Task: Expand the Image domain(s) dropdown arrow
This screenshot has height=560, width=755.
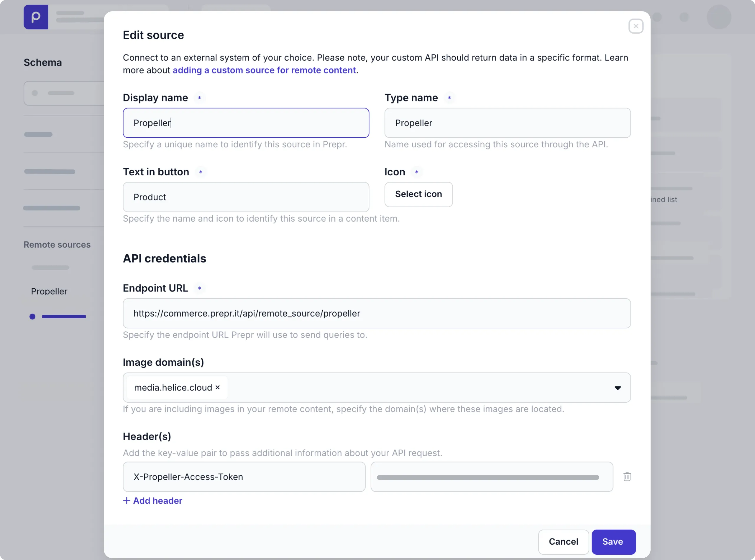Action: pos(617,388)
